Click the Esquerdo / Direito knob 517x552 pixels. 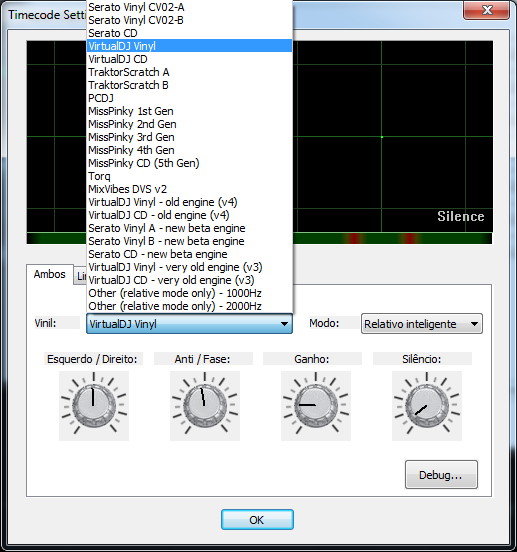94,406
